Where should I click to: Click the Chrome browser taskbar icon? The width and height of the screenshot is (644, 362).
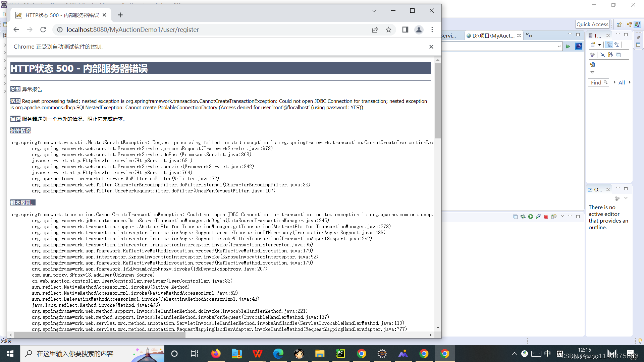pyautogui.click(x=444, y=353)
